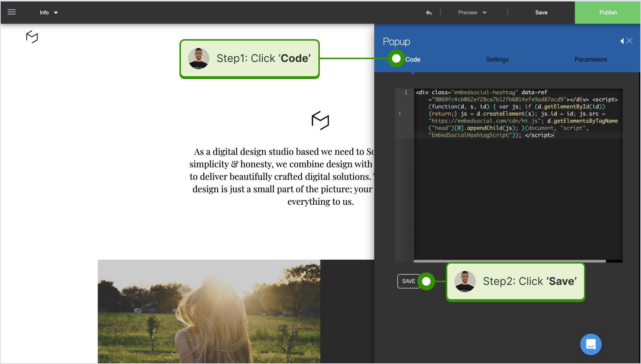Collapse Popup panel with left triangle icon
The height and width of the screenshot is (364, 641).
pos(622,41)
